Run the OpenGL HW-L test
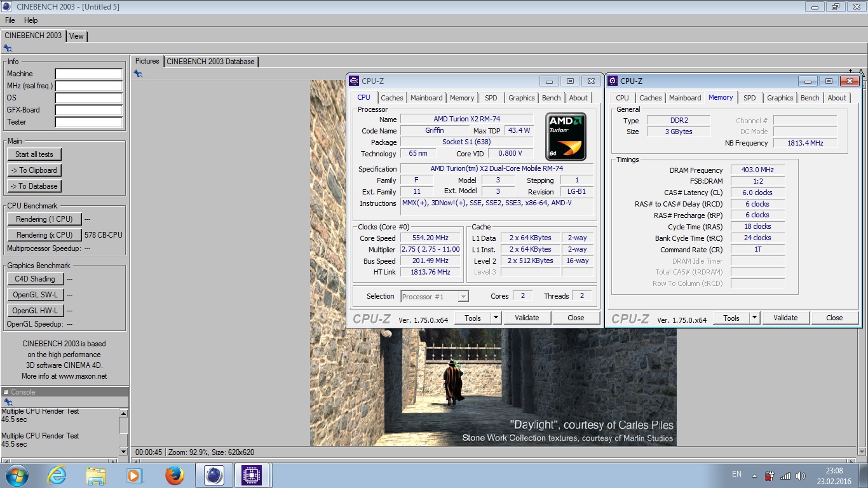 click(35, 311)
